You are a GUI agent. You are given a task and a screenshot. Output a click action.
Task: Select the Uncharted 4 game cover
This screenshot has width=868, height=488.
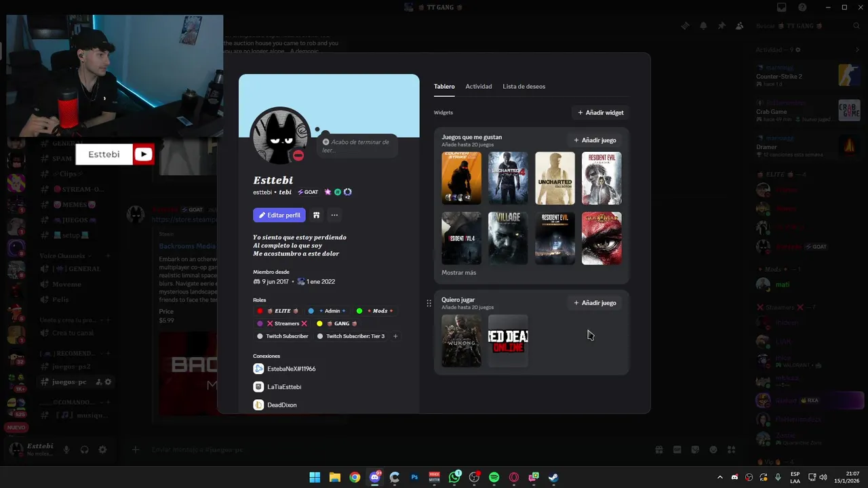(x=508, y=178)
